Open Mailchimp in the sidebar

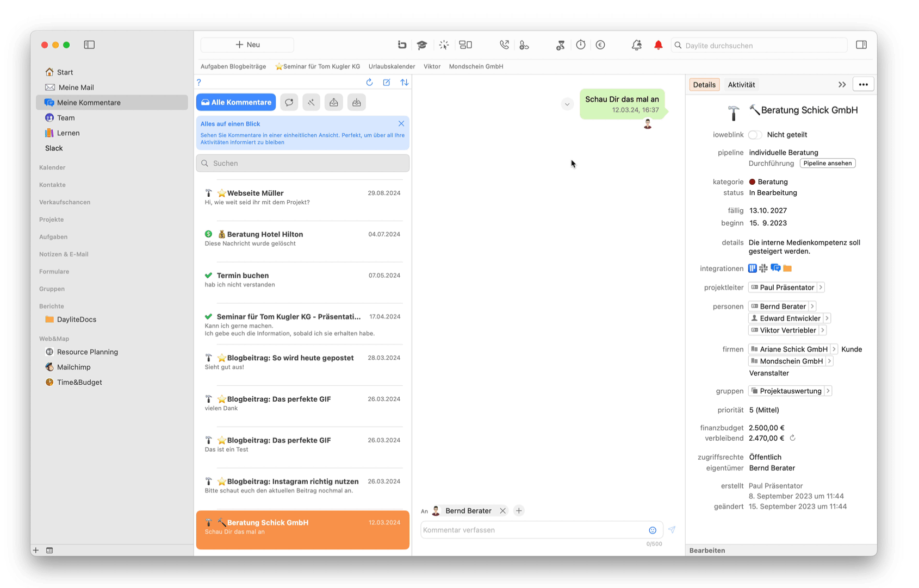pos(111,367)
